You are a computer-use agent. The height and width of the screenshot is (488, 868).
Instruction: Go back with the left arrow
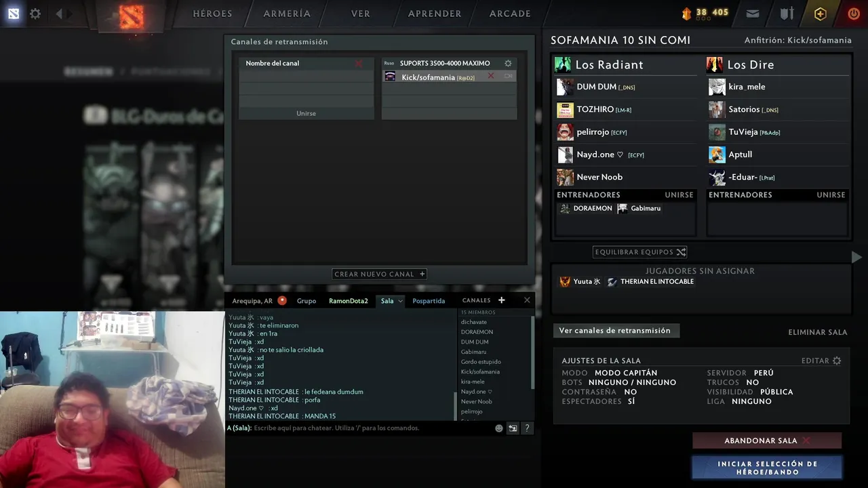coord(59,14)
